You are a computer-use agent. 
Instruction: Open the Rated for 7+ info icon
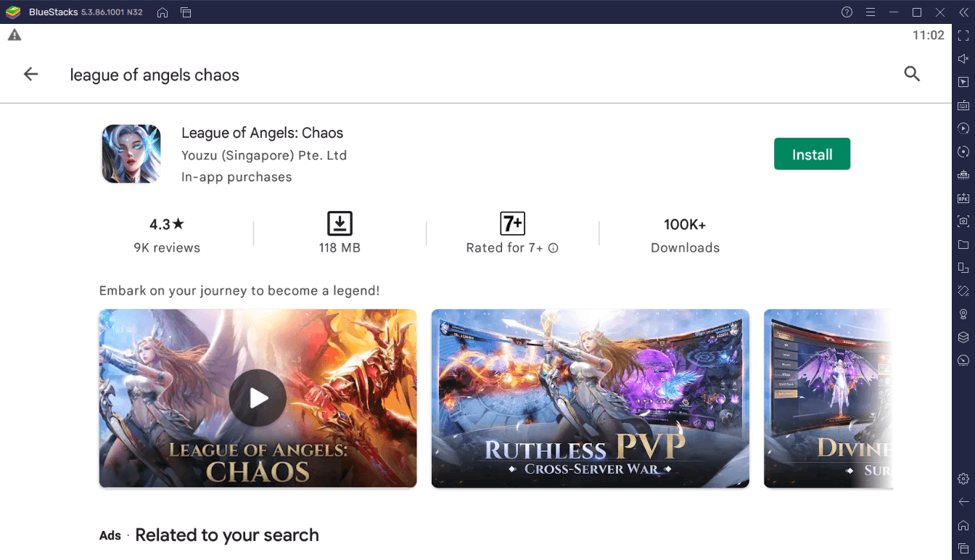pos(554,248)
